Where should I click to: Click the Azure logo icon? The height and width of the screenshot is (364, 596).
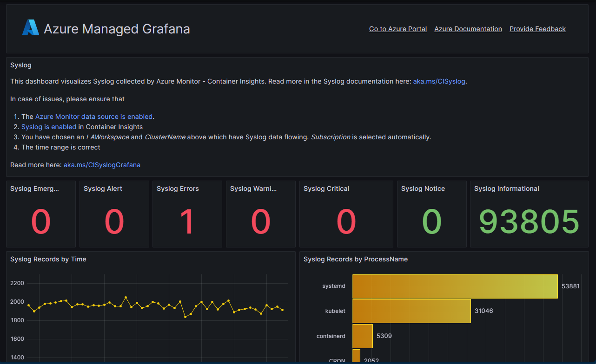tap(31, 28)
